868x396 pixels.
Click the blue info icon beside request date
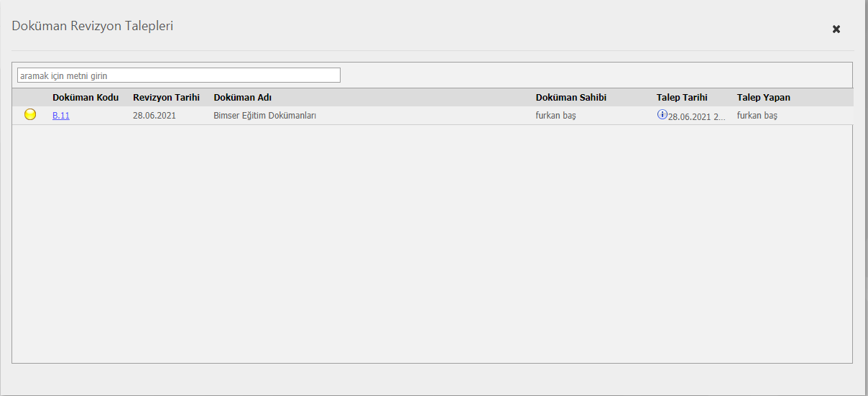tap(662, 115)
